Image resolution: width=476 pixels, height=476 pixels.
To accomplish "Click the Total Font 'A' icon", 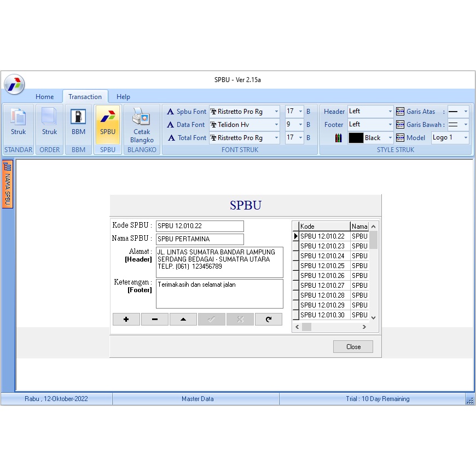I will 171,138.
